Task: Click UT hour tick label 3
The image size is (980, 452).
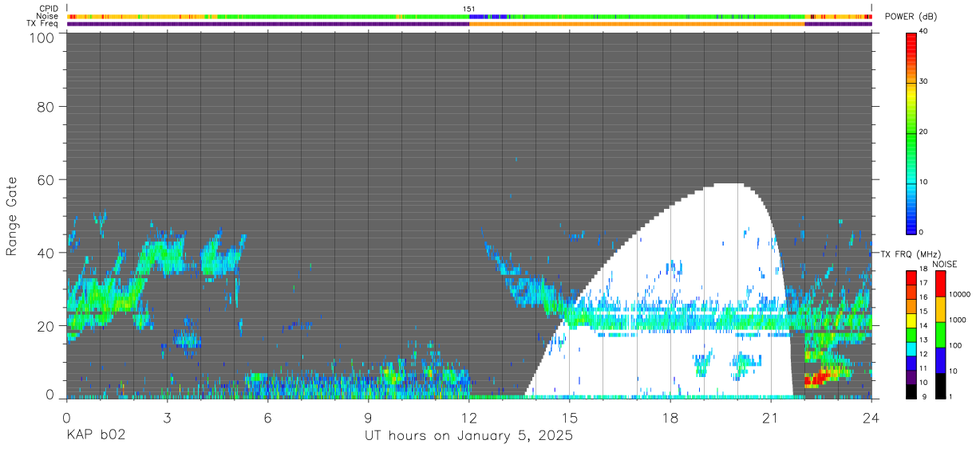Action: 168,417
